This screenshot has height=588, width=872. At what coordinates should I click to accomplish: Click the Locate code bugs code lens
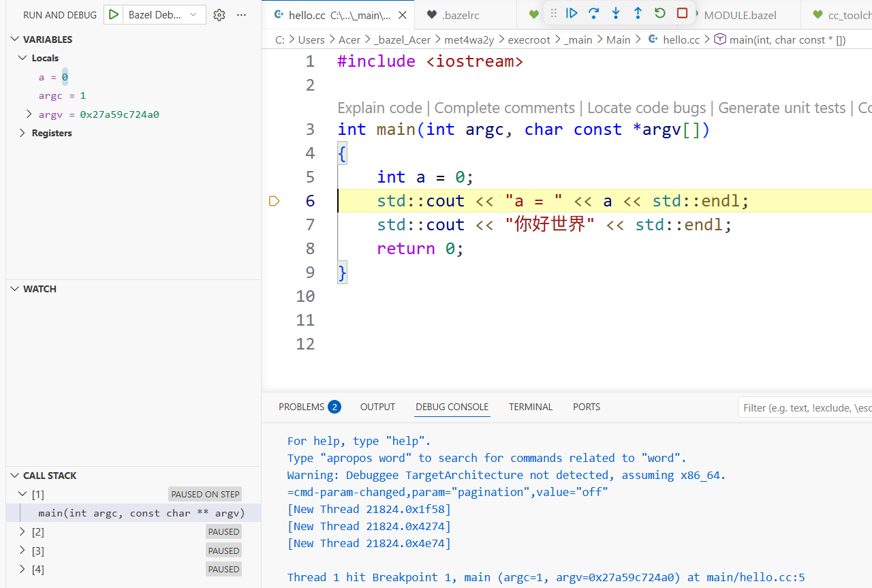[647, 108]
